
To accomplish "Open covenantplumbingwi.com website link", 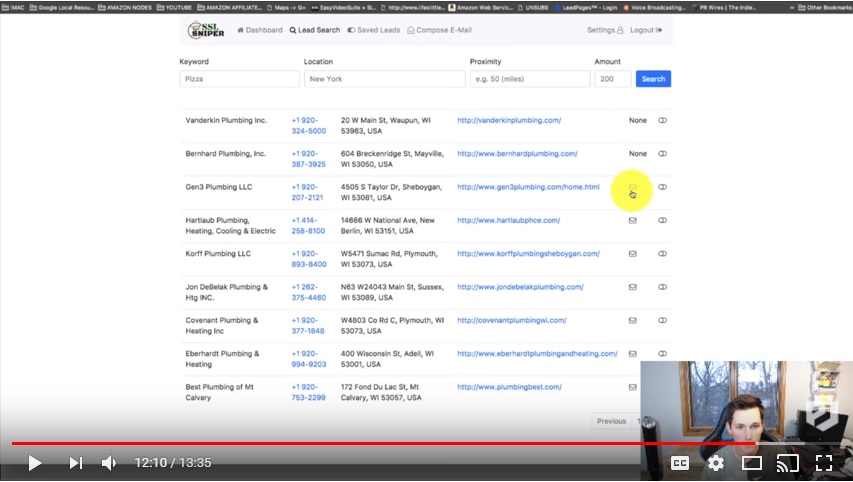I will tap(512, 320).
